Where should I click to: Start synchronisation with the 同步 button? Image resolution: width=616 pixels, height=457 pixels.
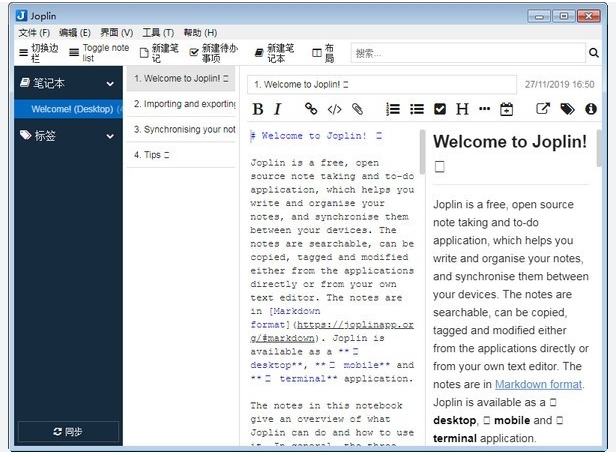(x=68, y=431)
